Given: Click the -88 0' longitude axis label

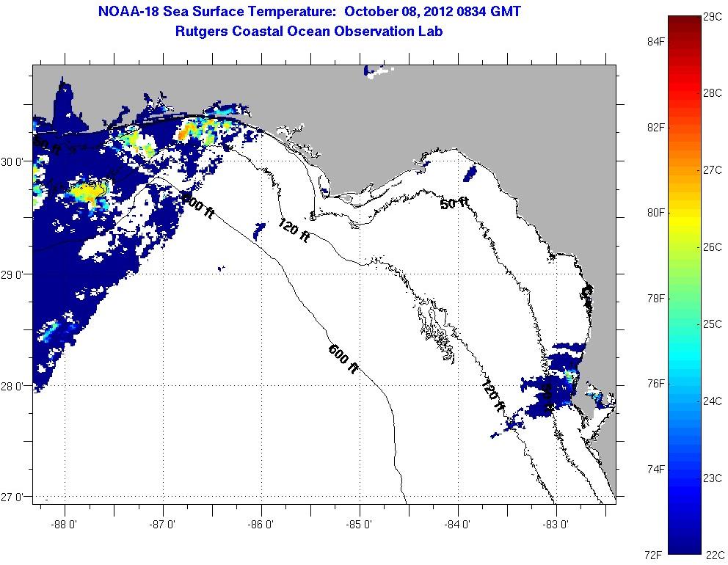Looking at the screenshot, I should [65, 524].
